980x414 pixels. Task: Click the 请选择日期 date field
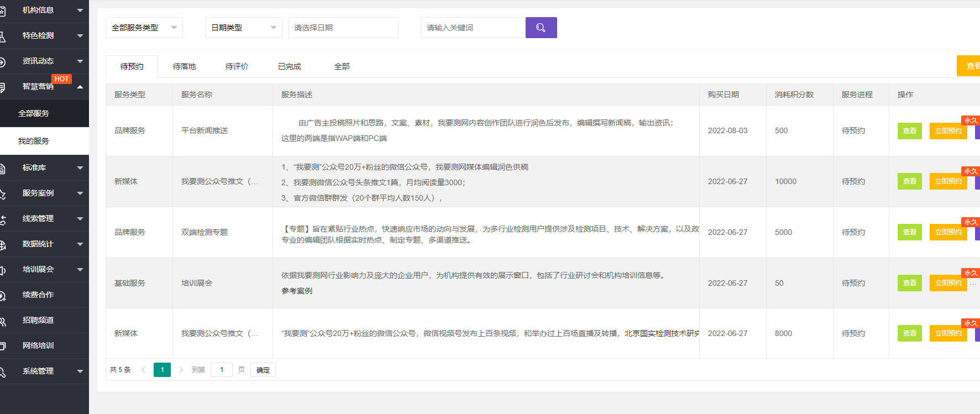[343, 28]
